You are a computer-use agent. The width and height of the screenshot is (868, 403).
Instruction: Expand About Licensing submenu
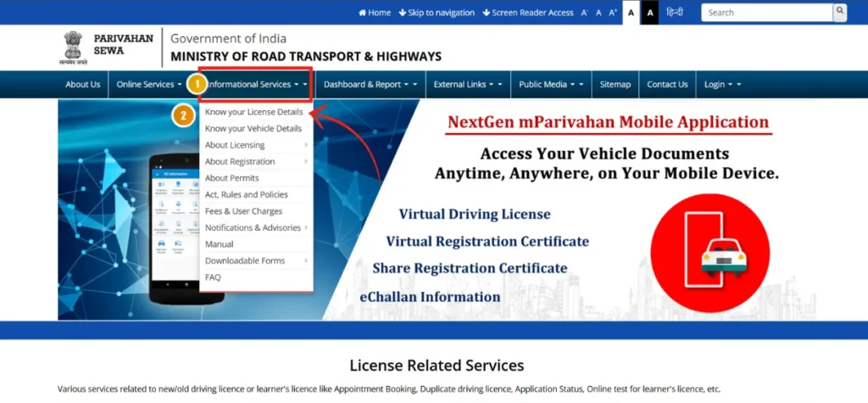click(x=255, y=145)
